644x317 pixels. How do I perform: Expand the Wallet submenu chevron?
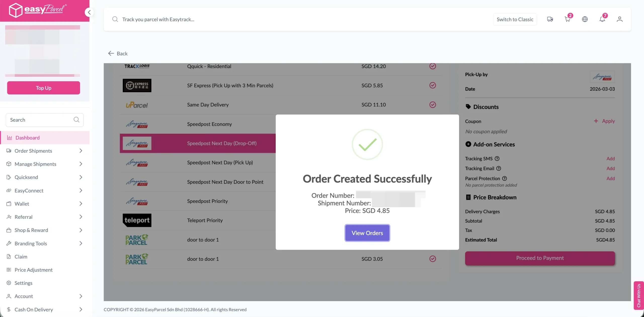80,204
